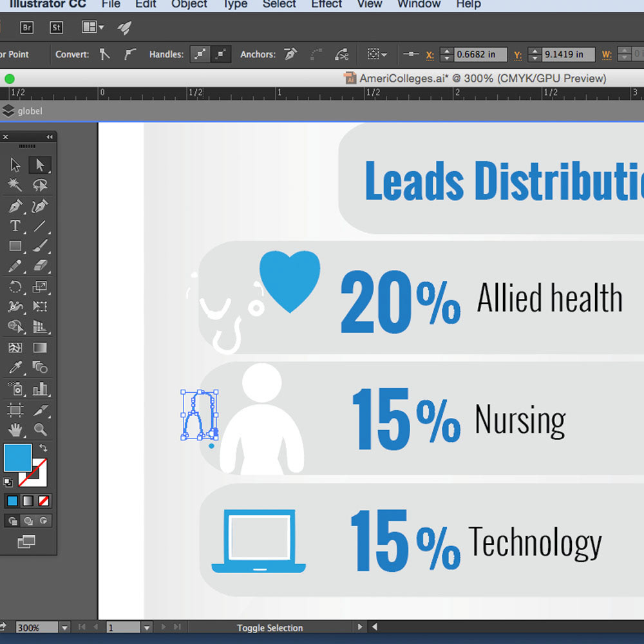Select the Direct Selection tool
Image resolution: width=644 pixels, height=644 pixels.
40,165
